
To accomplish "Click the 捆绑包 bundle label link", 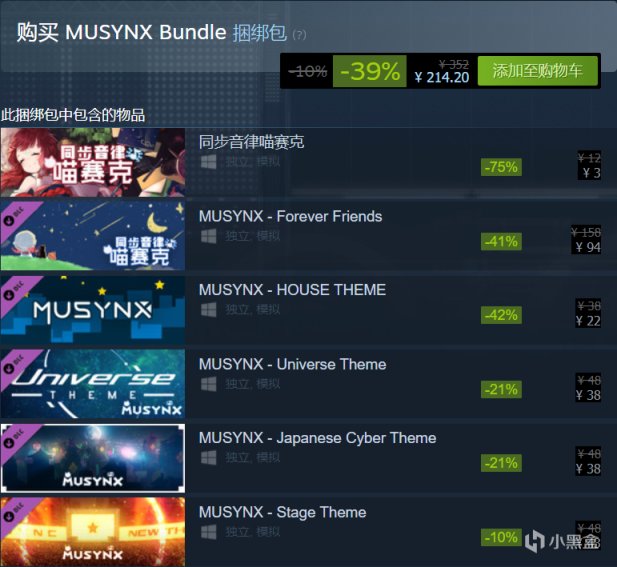I will (259, 33).
